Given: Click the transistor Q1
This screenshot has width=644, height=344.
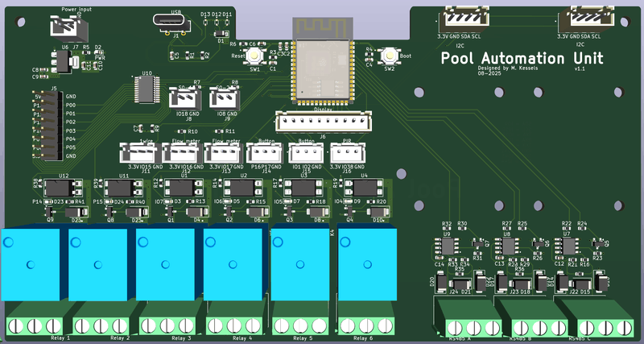Looking at the screenshot, I should [170, 212].
